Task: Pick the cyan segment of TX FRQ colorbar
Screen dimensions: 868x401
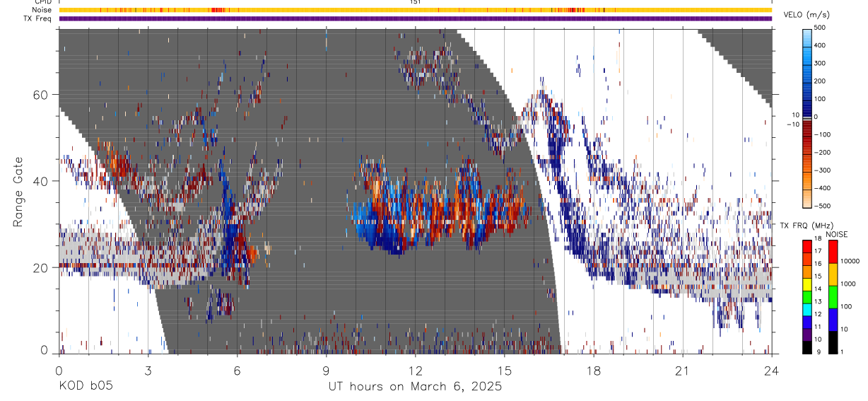Action: click(x=807, y=309)
